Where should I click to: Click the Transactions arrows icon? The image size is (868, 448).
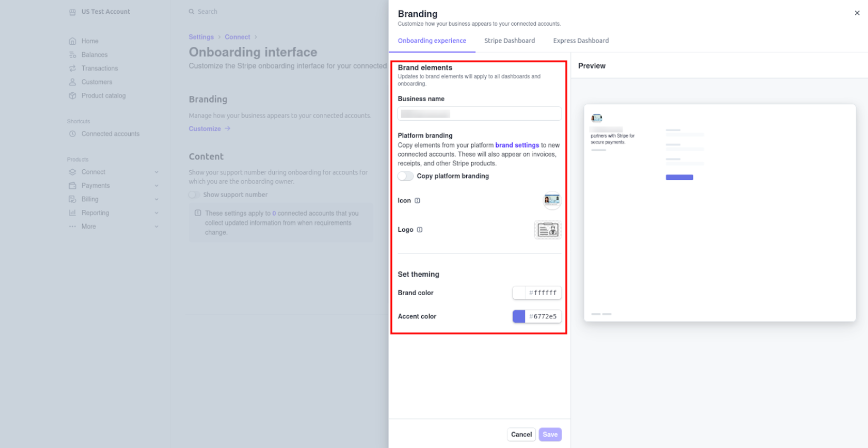coord(73,69)
